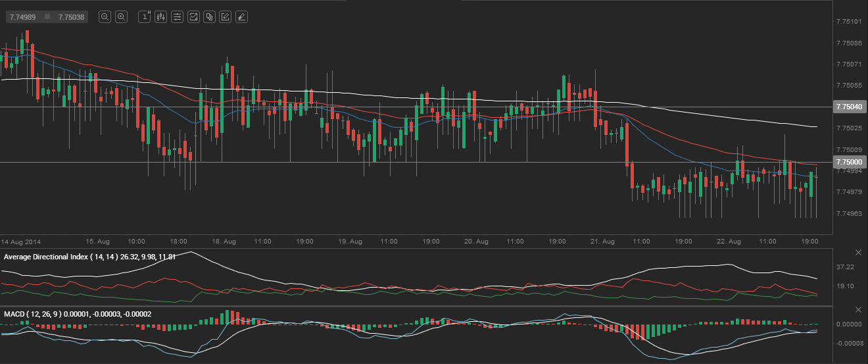Click the 7.75038 price value readout
The height and width of the screenshot is (364, 868).
point(71,17)
